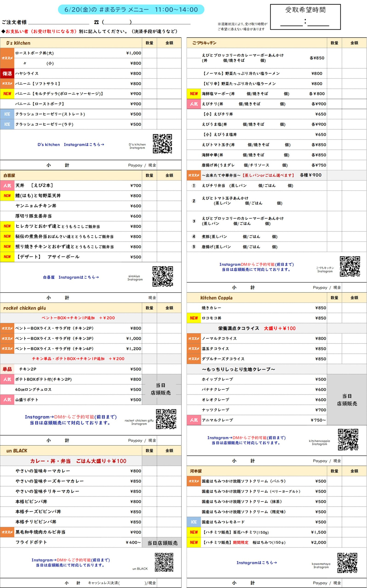Click the 金額 cell for ヤンニョムチキン丼

point(169,206)
